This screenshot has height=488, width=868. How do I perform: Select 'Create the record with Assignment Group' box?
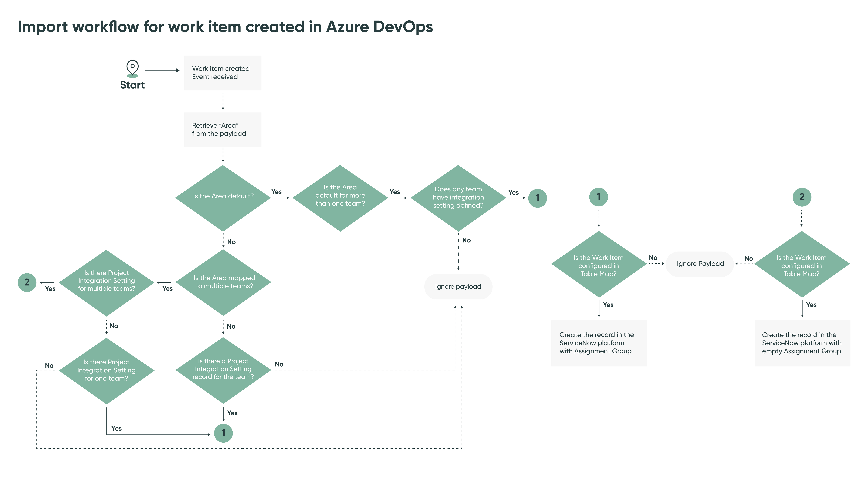click(x=599, y=343)
